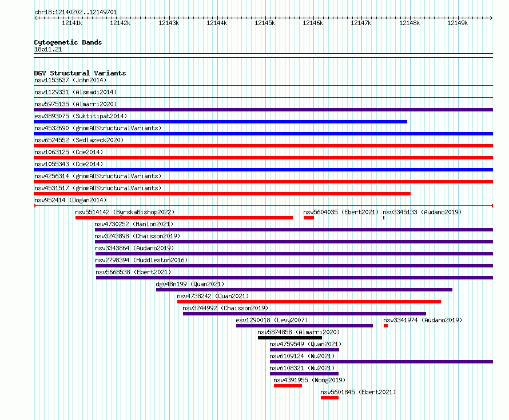Select the nsv3244992 purple variant bar
509x420 pixels.
tap(304, 314)
